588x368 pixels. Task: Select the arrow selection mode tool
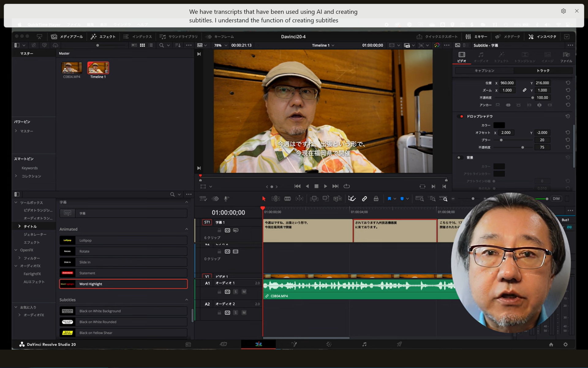(264, 199)
